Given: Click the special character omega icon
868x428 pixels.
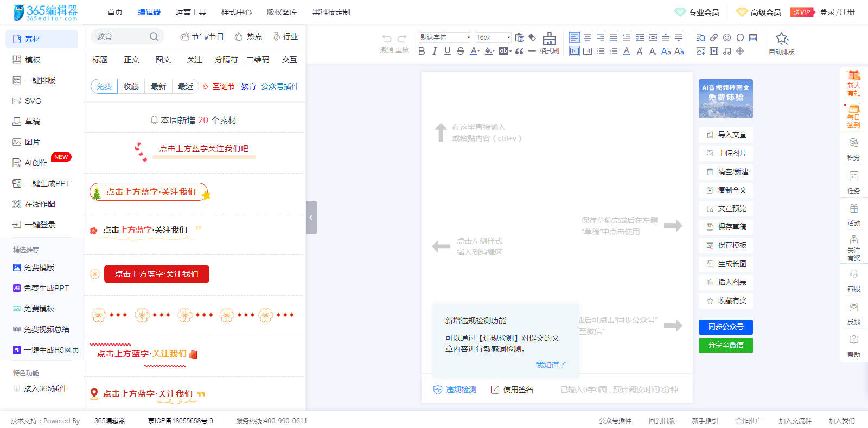Looking at the screenshot, I should 740,37.
